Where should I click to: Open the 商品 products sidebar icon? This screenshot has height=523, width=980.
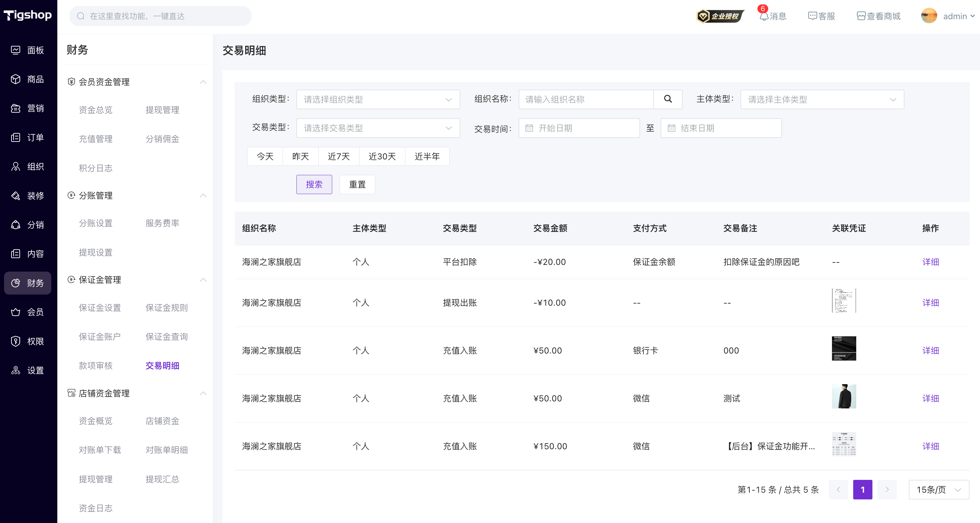coord(16,79)
